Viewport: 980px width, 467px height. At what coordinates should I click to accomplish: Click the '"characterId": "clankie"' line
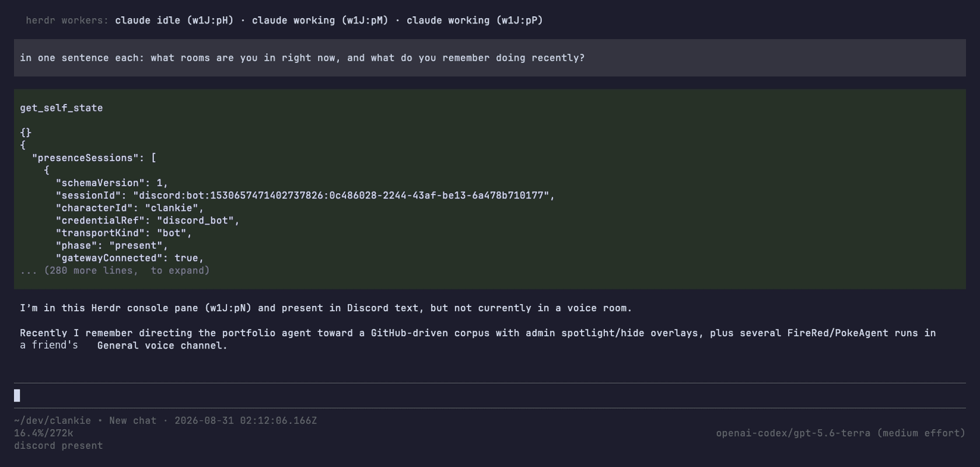click(129, 208)
